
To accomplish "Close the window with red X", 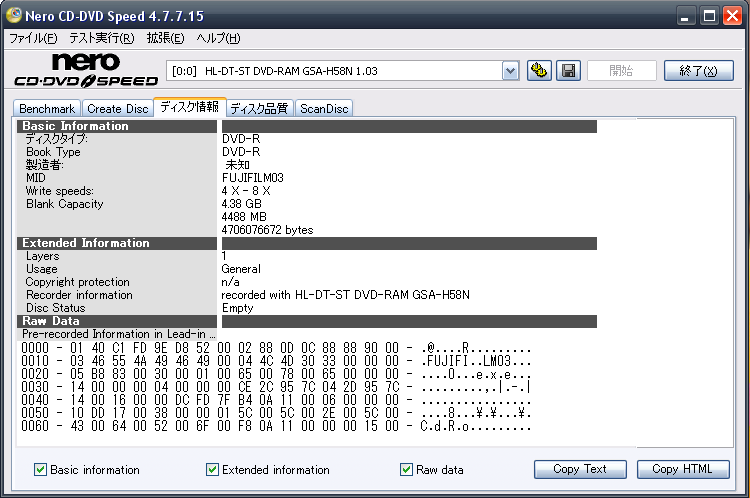I will tap(732, 16).
